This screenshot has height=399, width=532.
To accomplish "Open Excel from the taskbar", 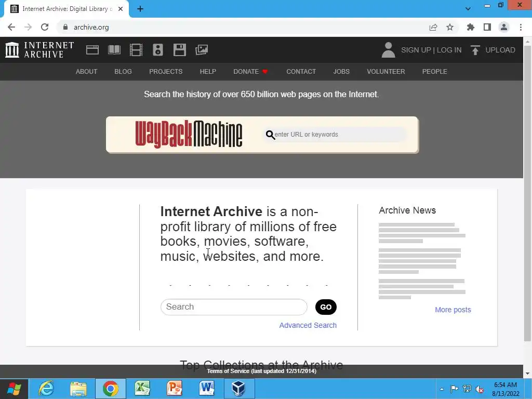I will point(142,389).
